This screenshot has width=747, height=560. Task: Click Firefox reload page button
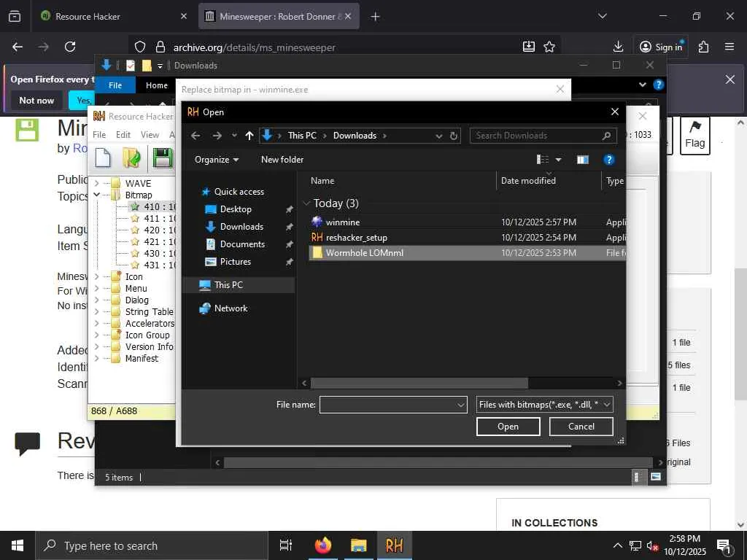tap(70, 47)
